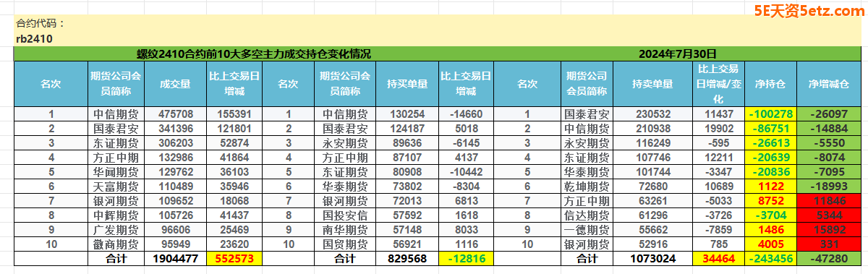Click short position value 230532
The width and height of the screenshot is (868, 274).
(x=652, y=114)
